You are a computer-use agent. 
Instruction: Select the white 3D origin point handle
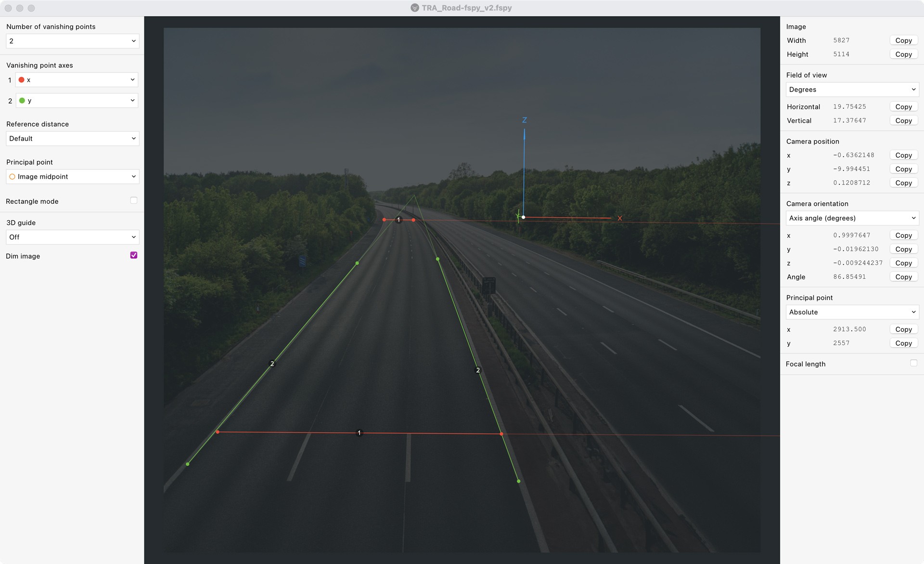click(523, 217)
